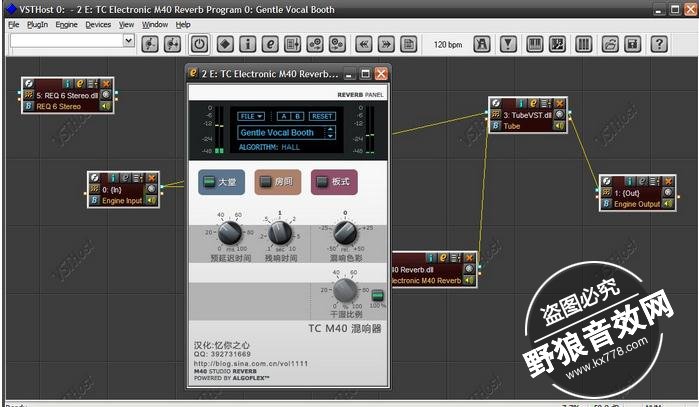The height and width of the screenshot is (407, 699).
Task: Enable the pink 板式 (Plate) algorithm button
Action: (x=334, y=182)
